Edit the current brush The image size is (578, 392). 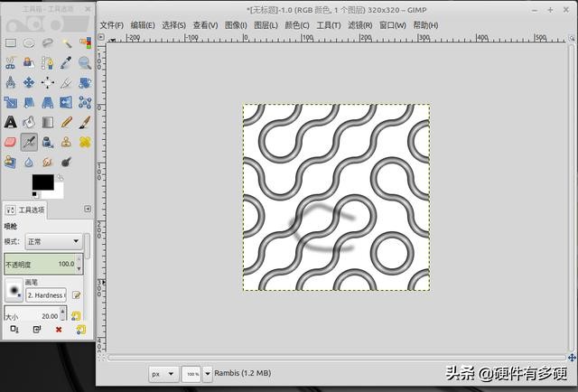click(x=76, y=295)
